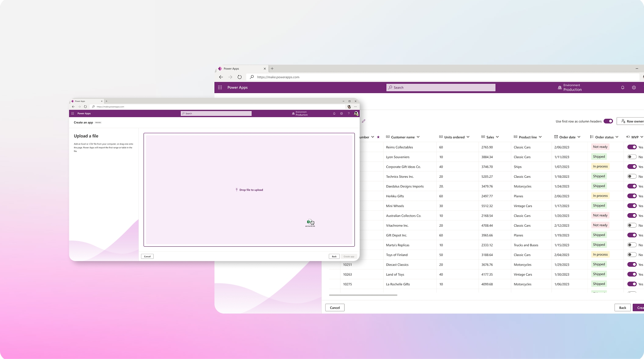Click the environment Production icon

tap(559, 88)
